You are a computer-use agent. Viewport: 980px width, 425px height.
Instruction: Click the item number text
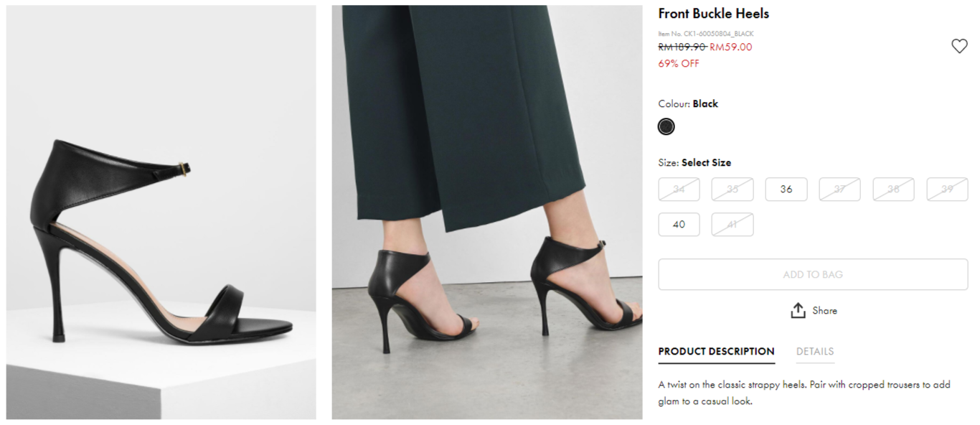tap(705, 34)
